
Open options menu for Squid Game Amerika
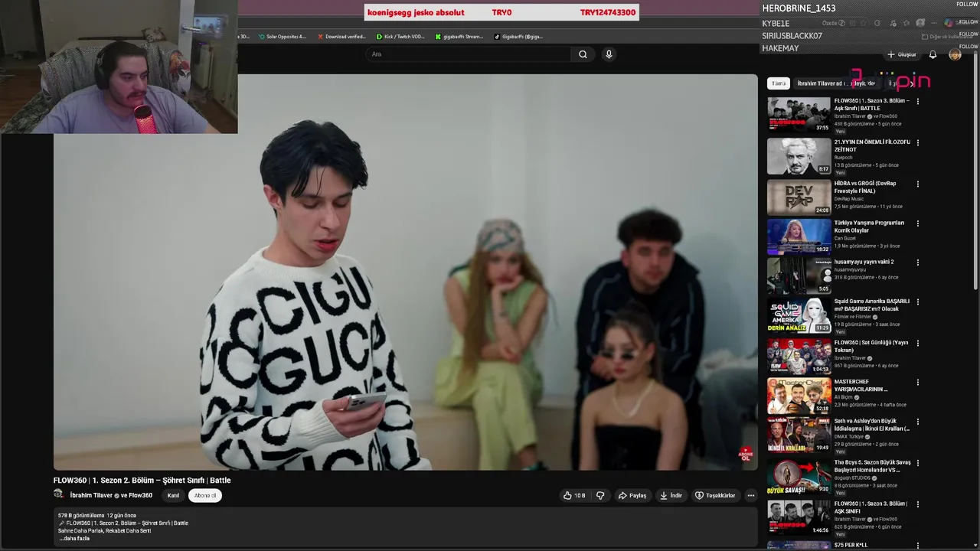918,302
